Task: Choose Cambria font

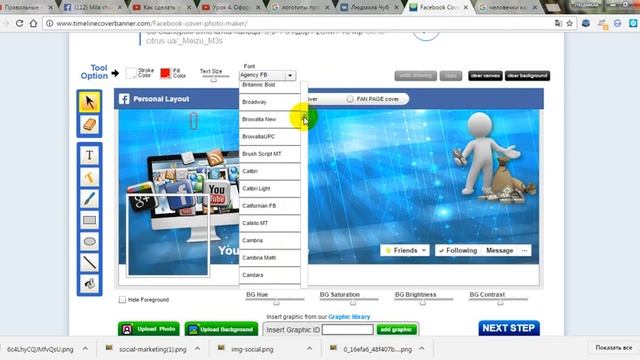Action: point(269,240)
